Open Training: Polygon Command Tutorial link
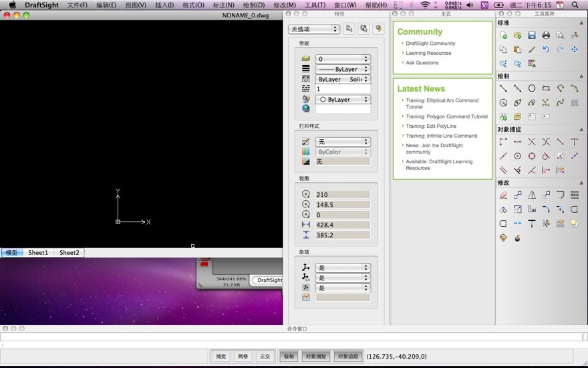Viewport: 588px width, 368px height. click(x=446, y=116)
